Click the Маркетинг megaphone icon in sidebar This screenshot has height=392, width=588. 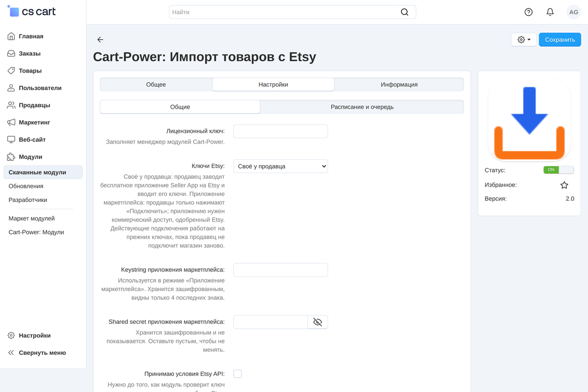[x=11, y=122]
